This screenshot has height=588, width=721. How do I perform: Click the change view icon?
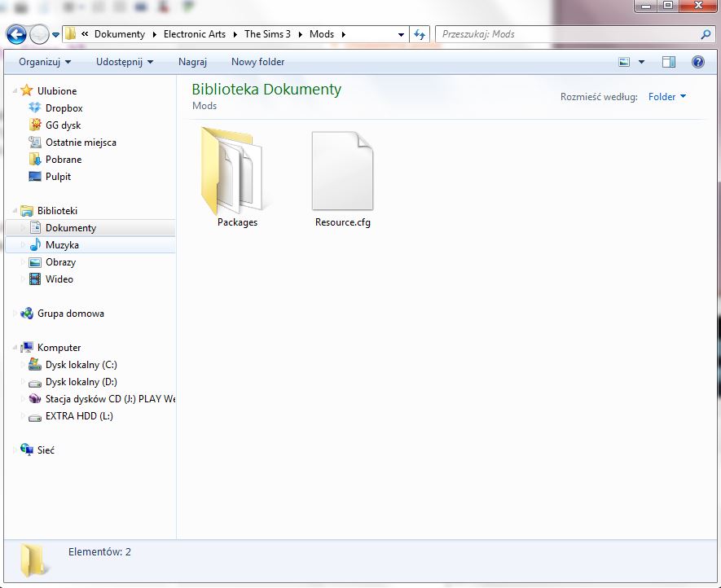tap(624, 62)
